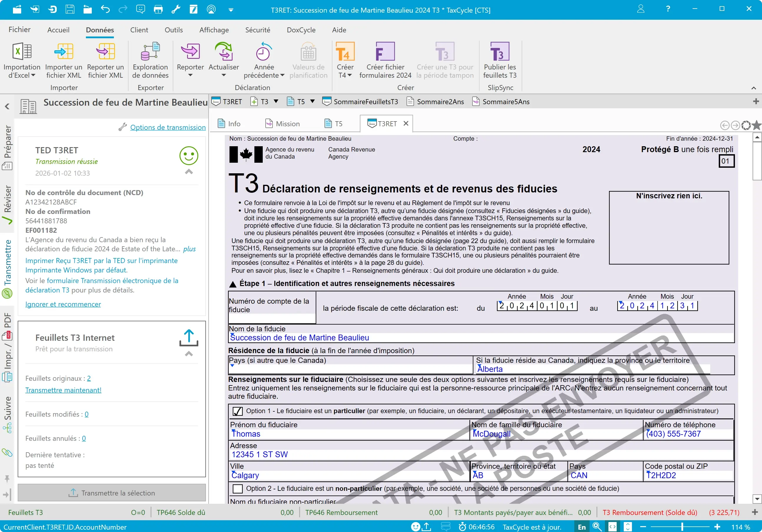
Task: Click Créer fichier formulaires 2024 icon
Action: click(385, 52)
